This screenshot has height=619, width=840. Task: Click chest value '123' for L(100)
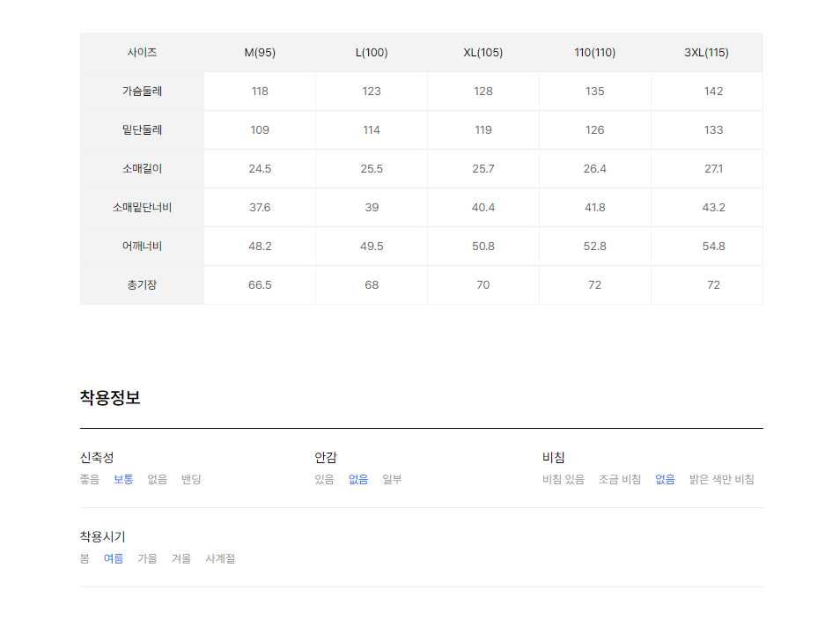click(372, 91)
